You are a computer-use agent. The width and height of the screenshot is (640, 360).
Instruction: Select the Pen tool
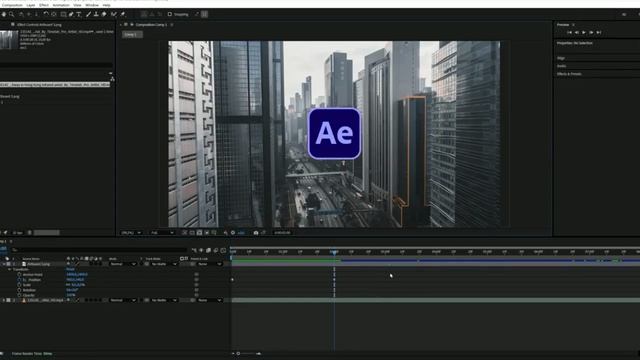pyautogui.click(x=71, y=14)
